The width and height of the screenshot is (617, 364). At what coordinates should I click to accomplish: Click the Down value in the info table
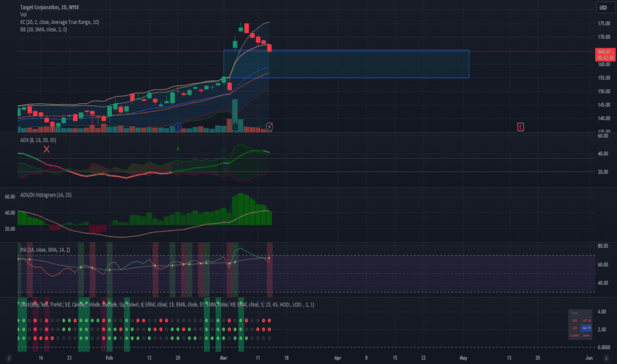tap(587, 336)
